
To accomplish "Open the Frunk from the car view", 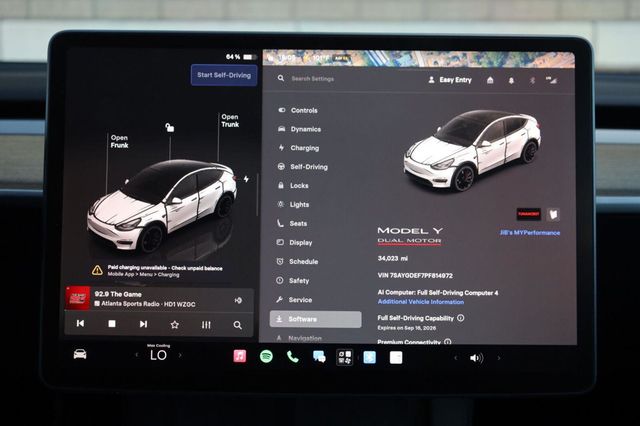I will (119, 141).
